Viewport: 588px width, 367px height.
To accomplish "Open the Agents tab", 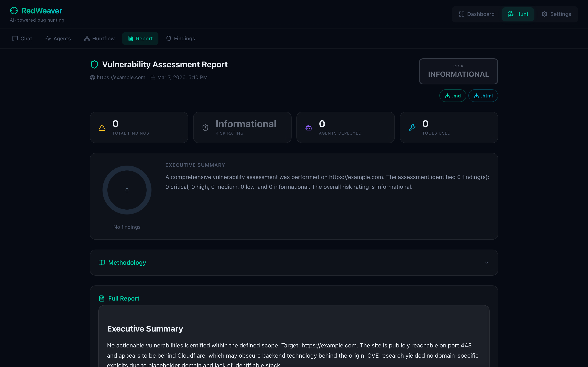I will 58,39.
